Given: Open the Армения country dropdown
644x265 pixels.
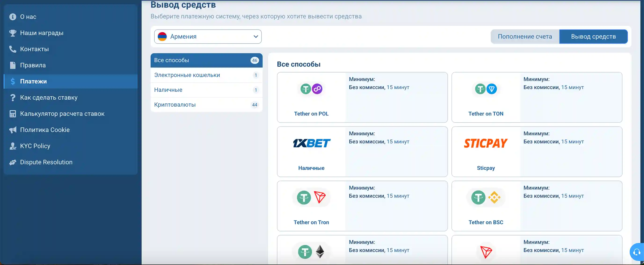Looking at the screenshot, I should [x=208, y=37].
